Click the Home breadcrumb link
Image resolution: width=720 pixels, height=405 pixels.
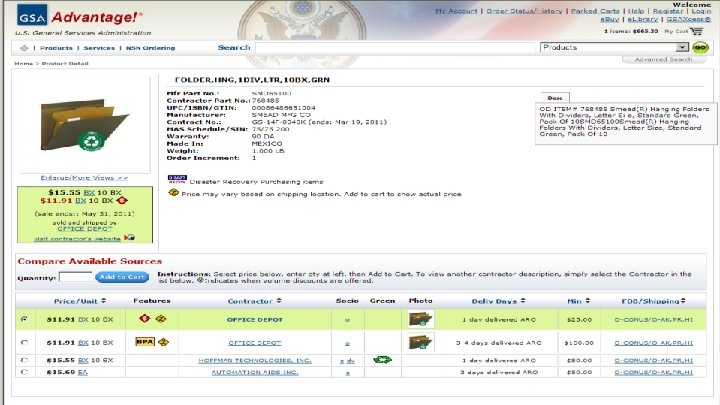[23, 63]
